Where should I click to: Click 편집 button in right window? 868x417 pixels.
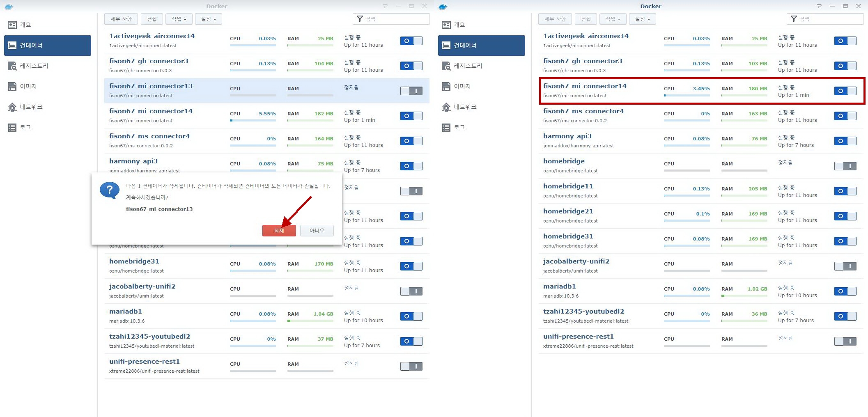[x=586, y=19]
